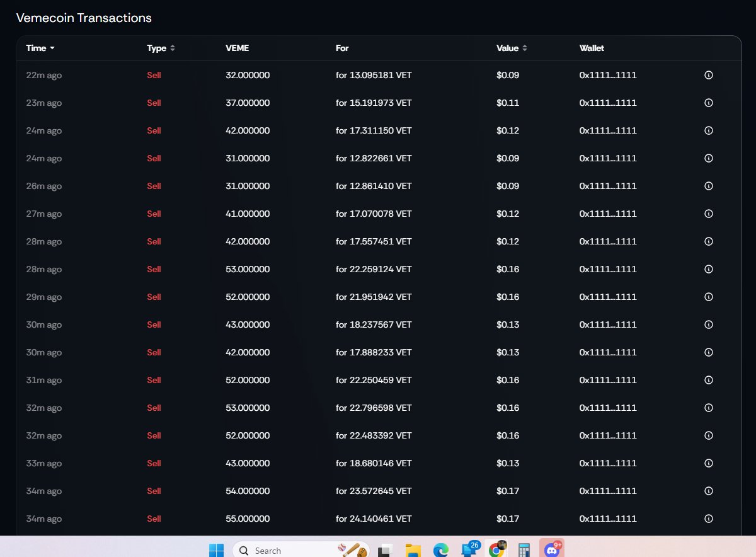Open Discord from the taskbar
The image size is (756, 557).
click(552, 549)
